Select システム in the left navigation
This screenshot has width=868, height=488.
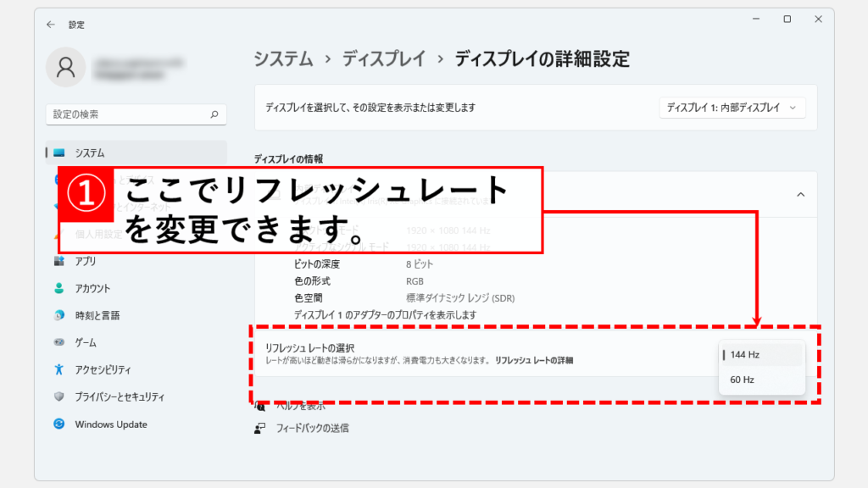90,152
